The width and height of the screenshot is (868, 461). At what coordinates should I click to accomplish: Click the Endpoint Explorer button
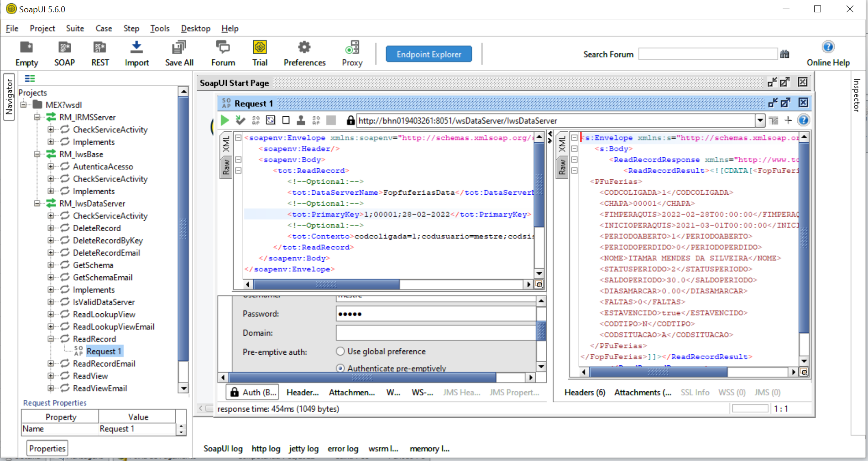click(429, 54)
